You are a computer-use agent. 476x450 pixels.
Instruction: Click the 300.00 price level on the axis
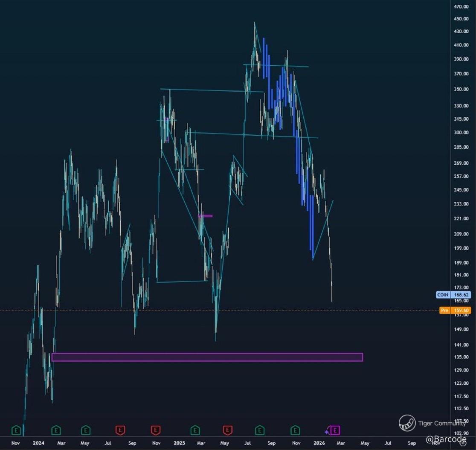tap(461, 132)
